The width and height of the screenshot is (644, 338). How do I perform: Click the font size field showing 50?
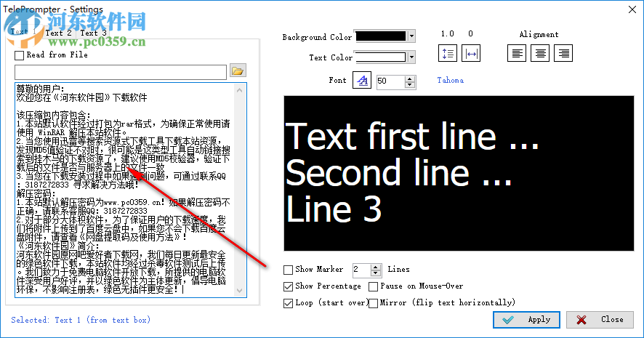point(390,81)
